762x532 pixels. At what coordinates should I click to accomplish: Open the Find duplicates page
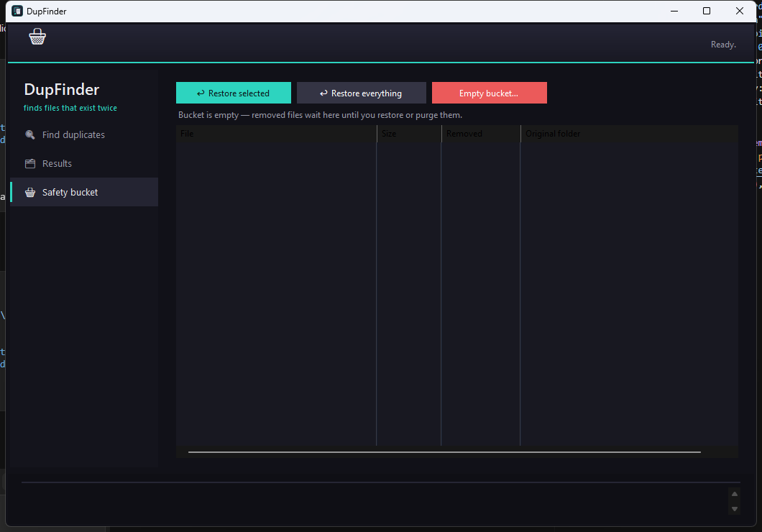84,134
